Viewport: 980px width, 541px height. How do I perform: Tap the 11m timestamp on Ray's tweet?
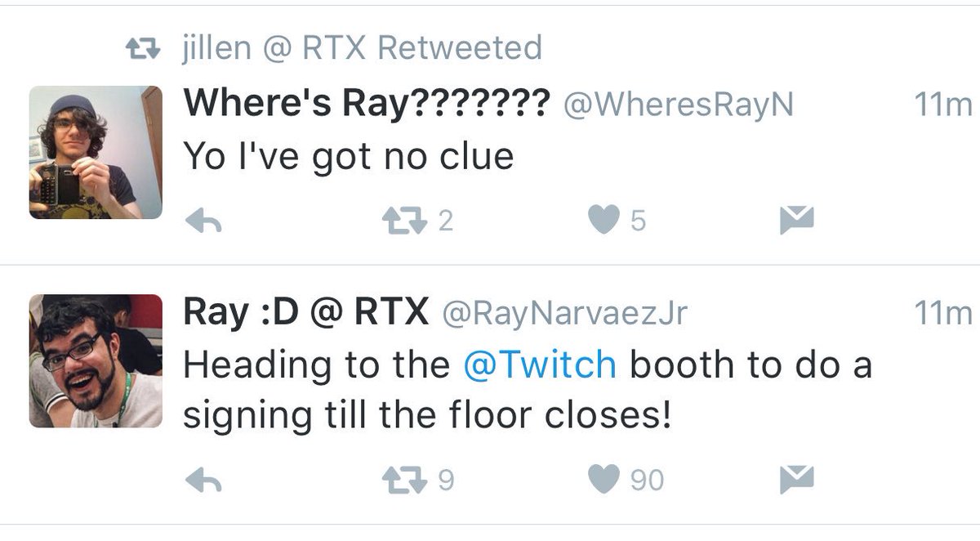(x=943, y=313)
